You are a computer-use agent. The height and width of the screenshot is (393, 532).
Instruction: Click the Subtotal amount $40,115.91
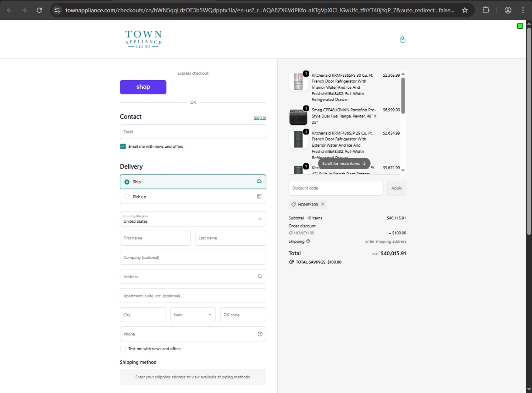point(396,218)
